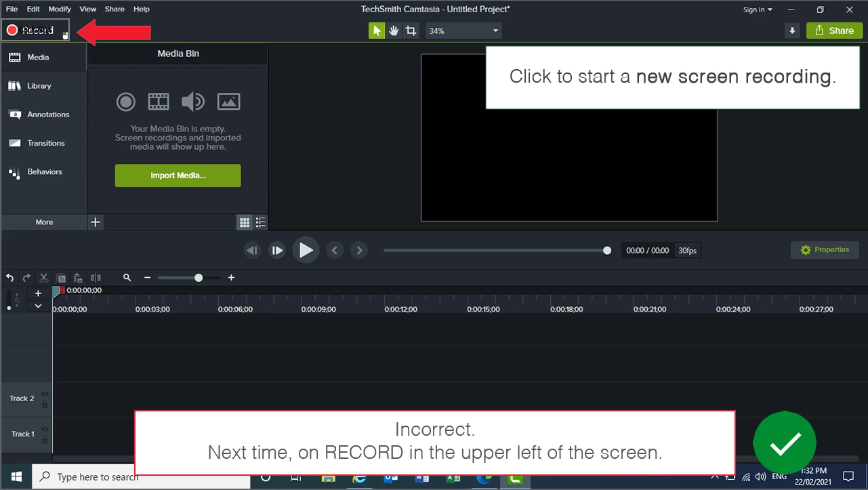Click the Import Media button
868x490 pixels.
coord(178,176)
